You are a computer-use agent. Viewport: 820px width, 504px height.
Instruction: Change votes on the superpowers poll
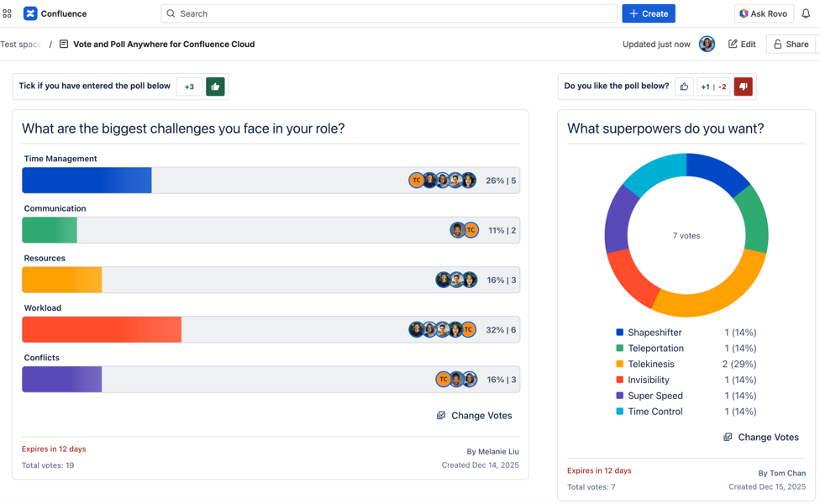click(761, 438)
